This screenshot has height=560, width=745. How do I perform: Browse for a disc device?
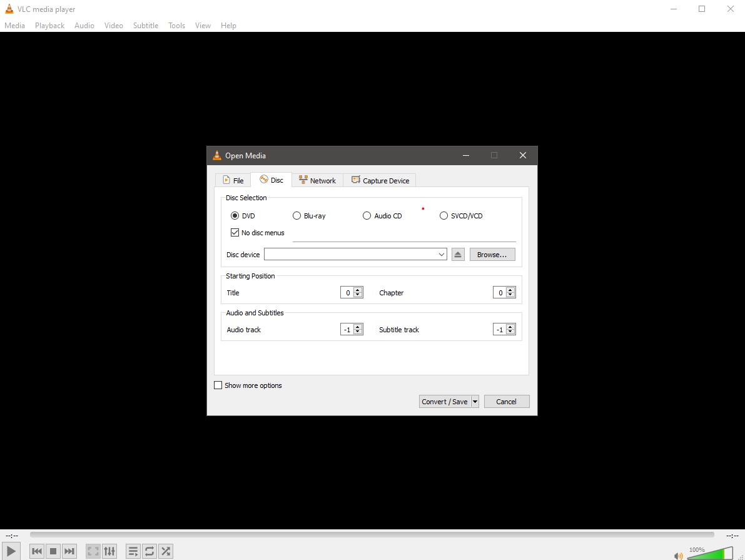492,254
